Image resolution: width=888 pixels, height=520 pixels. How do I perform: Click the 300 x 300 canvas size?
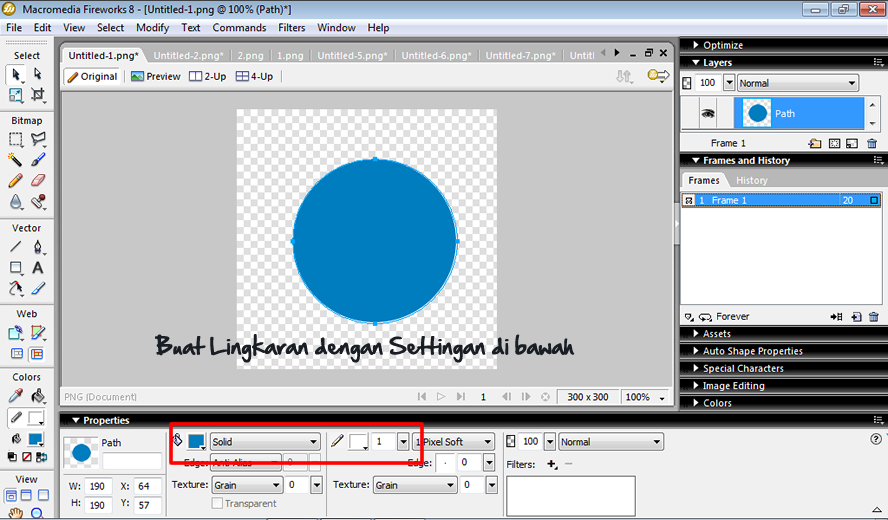point(588,397)
